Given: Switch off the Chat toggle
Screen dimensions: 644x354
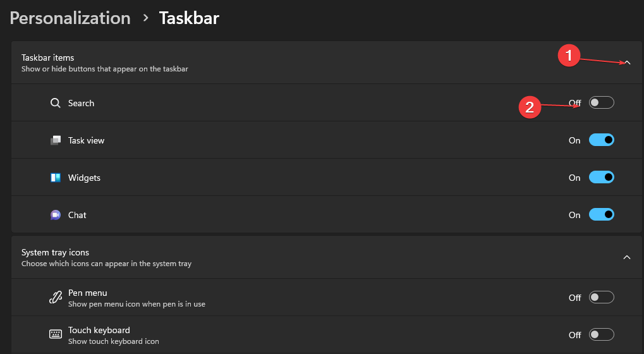Looking at the screenshot, I should point(601,215).
